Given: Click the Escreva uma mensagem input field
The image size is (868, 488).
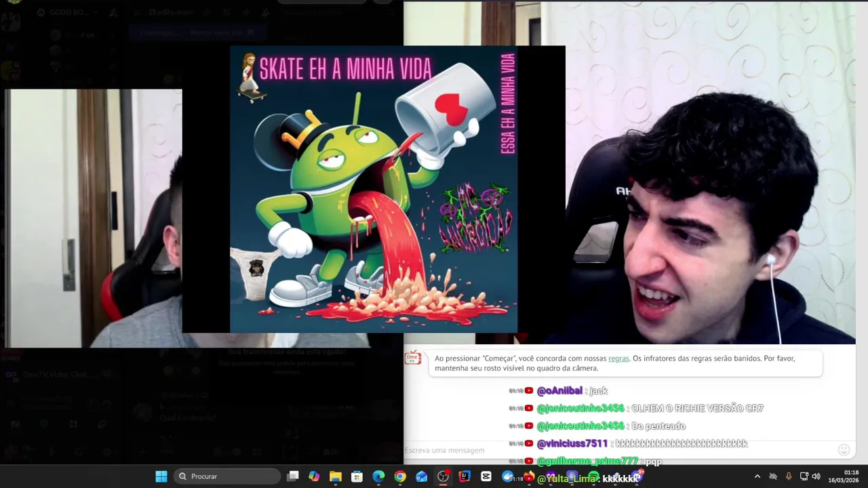Looking at the screenshot, I should click(619, 450).
